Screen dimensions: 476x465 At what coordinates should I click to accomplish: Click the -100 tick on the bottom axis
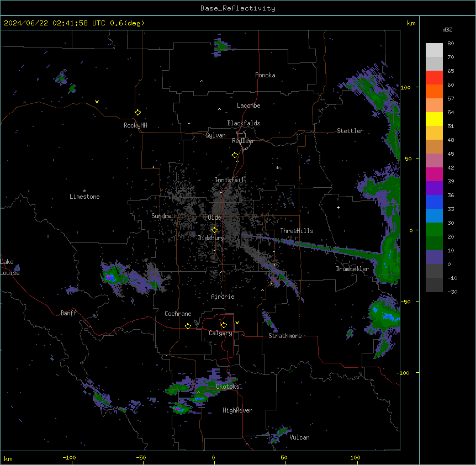[69, 457]
